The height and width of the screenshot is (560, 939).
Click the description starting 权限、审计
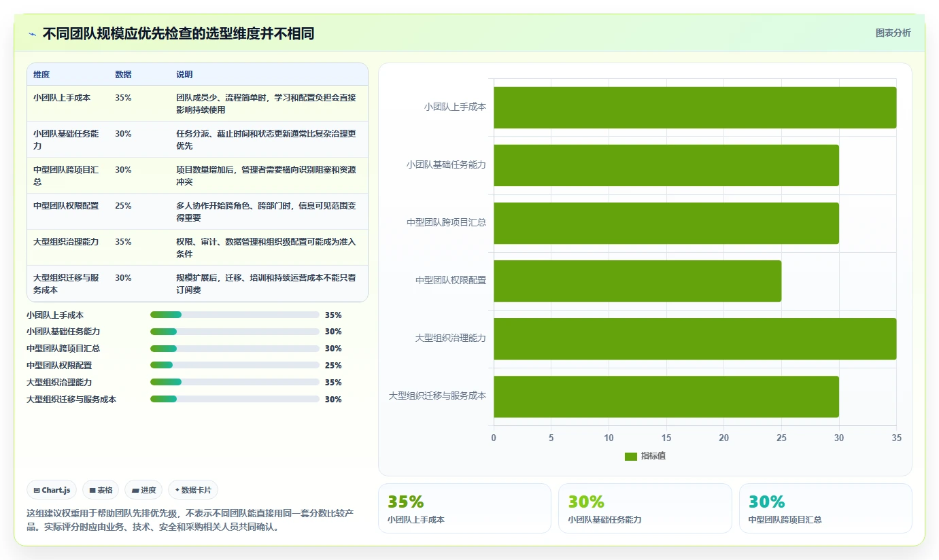(266, 247)
